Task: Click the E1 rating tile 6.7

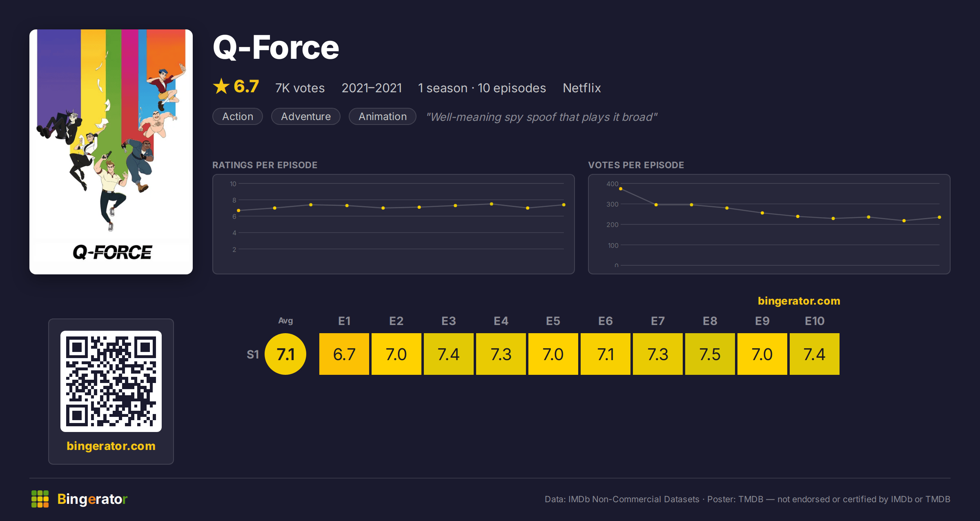Action: click(344, 354)
